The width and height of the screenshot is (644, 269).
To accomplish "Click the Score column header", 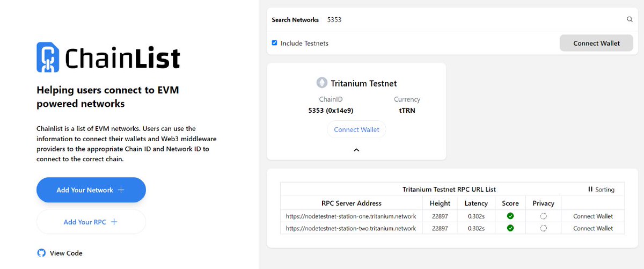I will pyautogui.click(x=510, y=203).
